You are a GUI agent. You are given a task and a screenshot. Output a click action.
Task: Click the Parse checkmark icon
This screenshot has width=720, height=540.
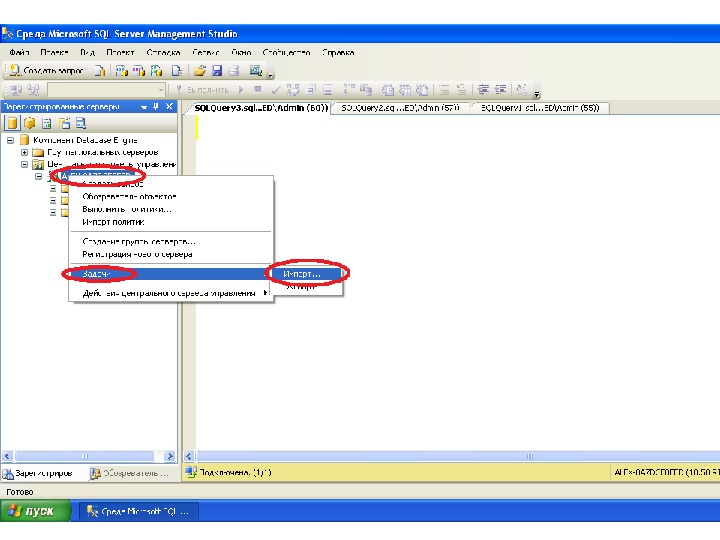276,90
